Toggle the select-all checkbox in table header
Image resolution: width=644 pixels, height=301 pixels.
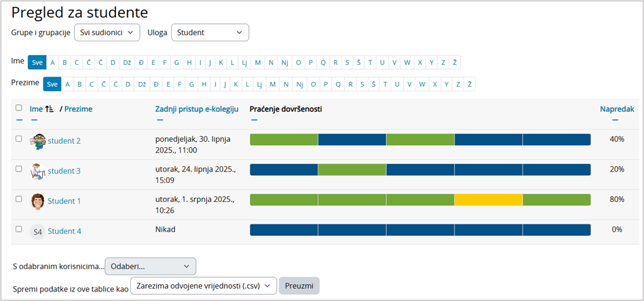point(19,108)
